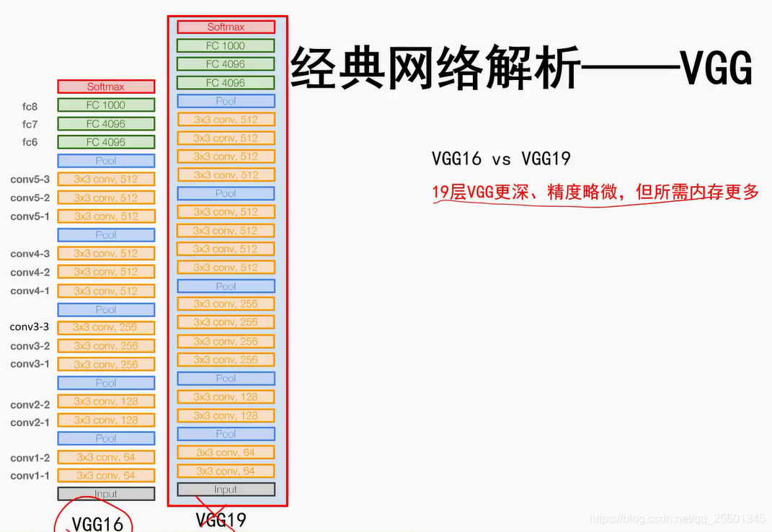Click the conv5-2 label

[x=30, y=198]
